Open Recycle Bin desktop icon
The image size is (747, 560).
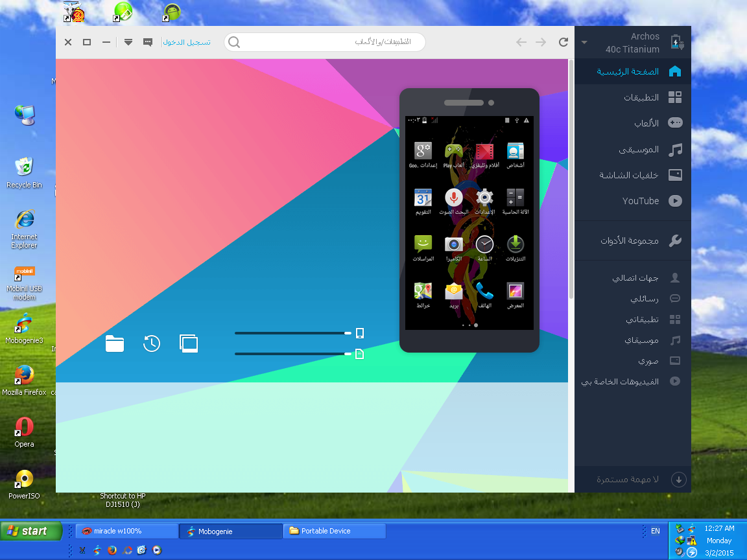point(24,173)
